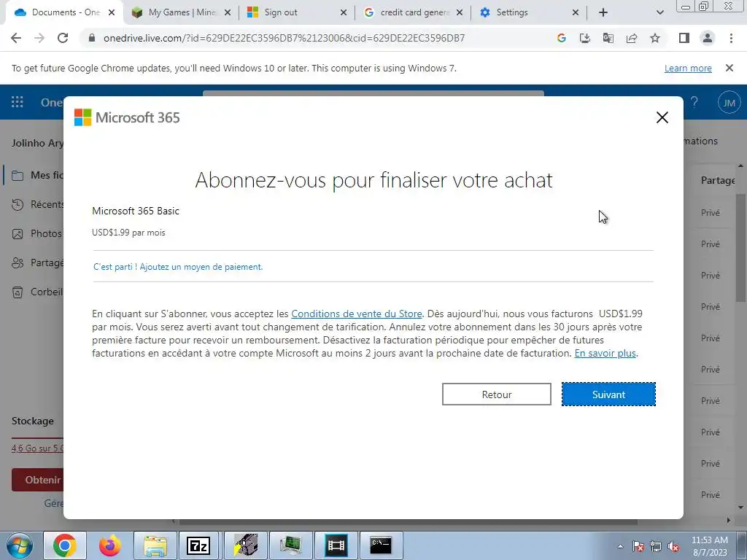The height and width of the screenshot is (560, 747).
Task: Click the red Obtenir storage button
Action: [38, 480]
